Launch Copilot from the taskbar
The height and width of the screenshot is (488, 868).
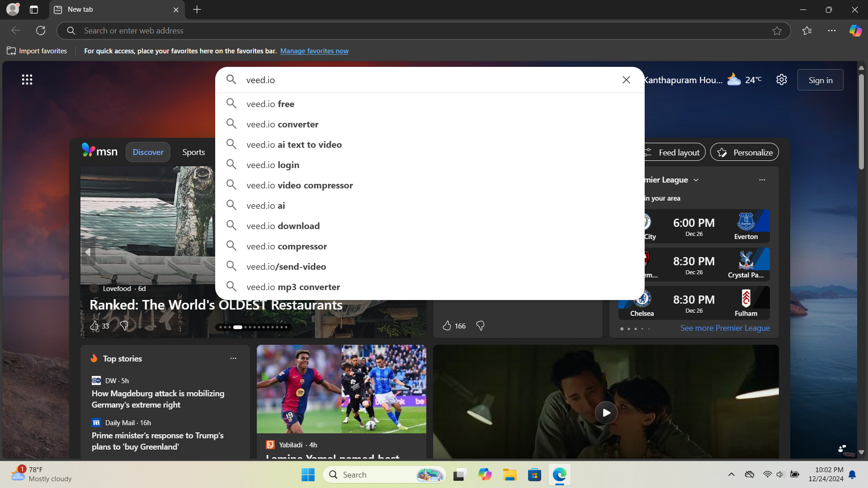click(x=485, y=474)
